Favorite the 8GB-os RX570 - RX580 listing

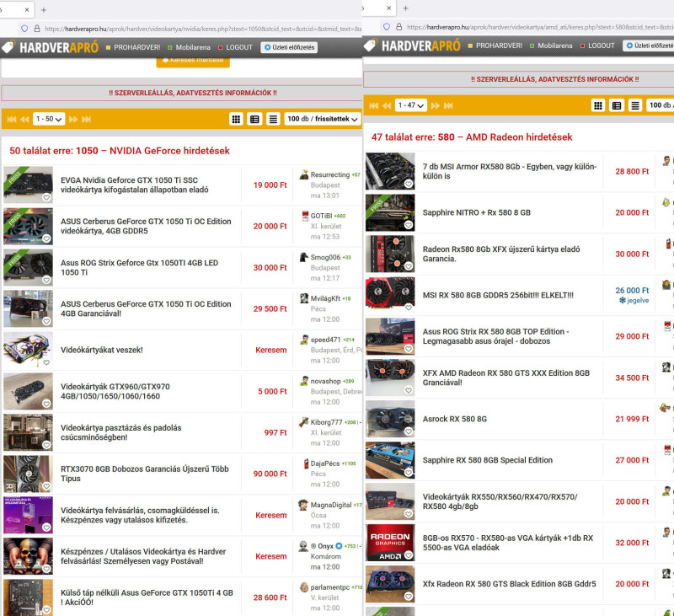(x=409, y=555)
